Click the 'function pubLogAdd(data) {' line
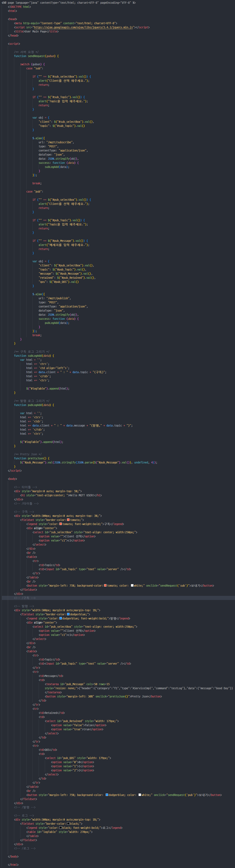This screenshot has width=235, height=868. [x=34, y=405]
